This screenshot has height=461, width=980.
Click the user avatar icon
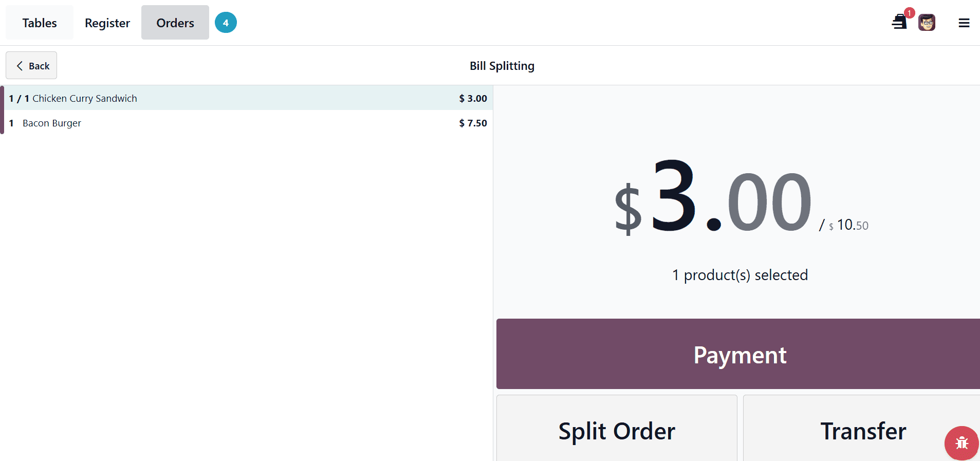927,23
